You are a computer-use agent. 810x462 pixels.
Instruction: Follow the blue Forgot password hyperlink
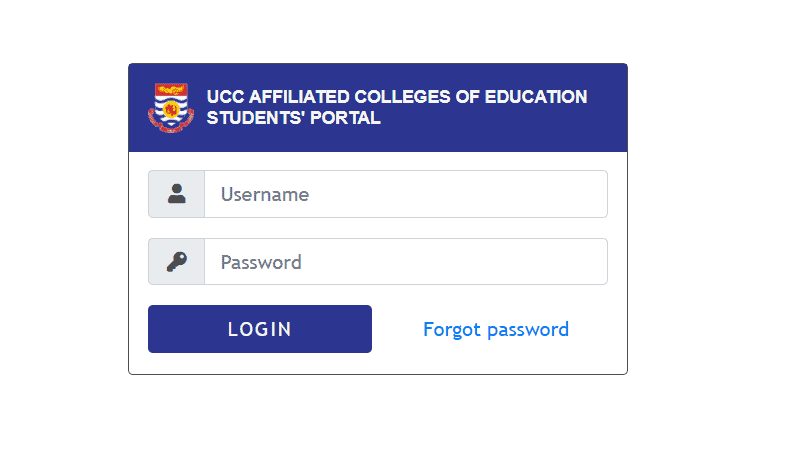495,329
